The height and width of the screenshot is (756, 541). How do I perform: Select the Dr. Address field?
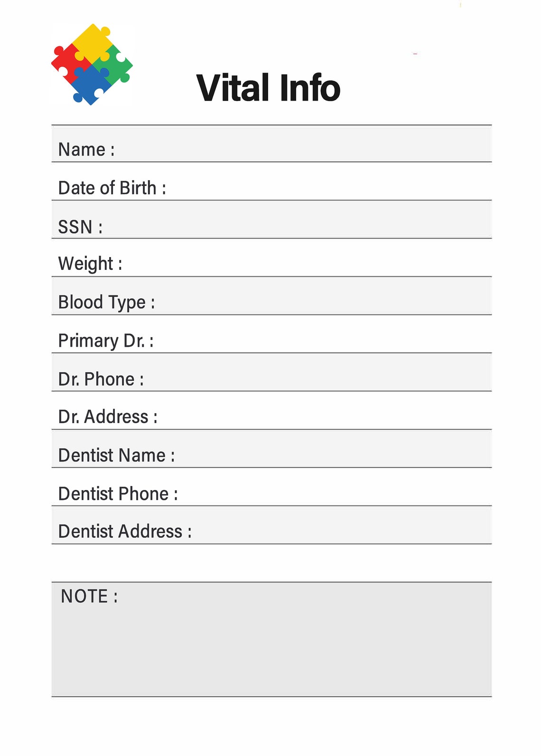271,411
